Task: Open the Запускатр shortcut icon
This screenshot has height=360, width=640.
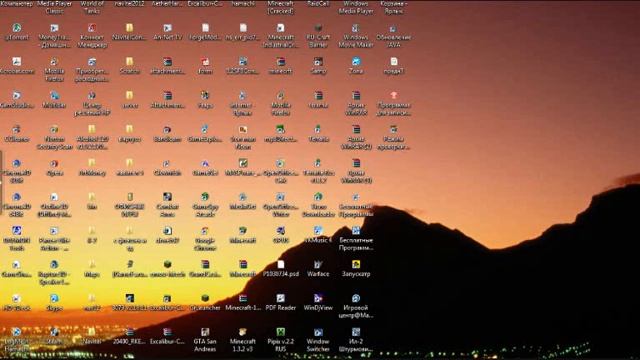Action: pyautogui.click(x=356, y=264)
